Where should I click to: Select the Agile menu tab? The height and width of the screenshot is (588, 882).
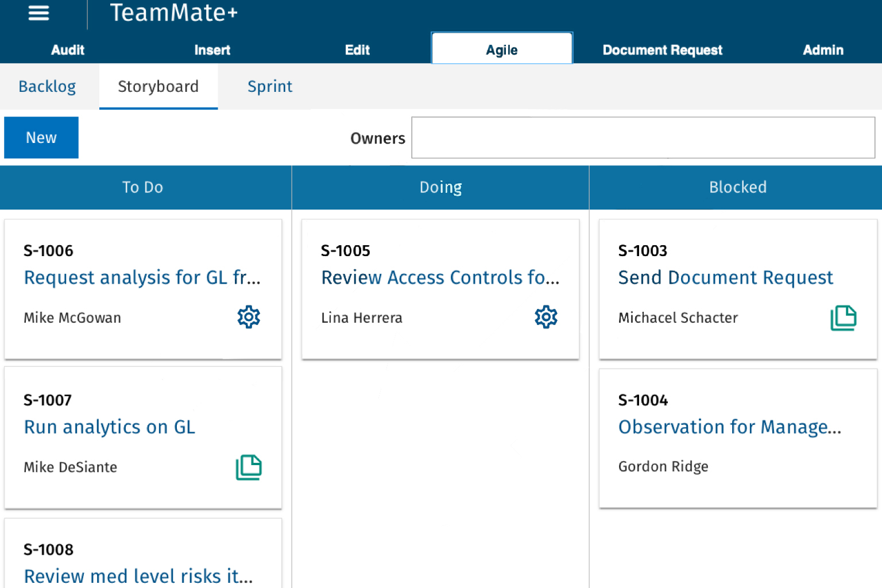click(x=501, y=50)
